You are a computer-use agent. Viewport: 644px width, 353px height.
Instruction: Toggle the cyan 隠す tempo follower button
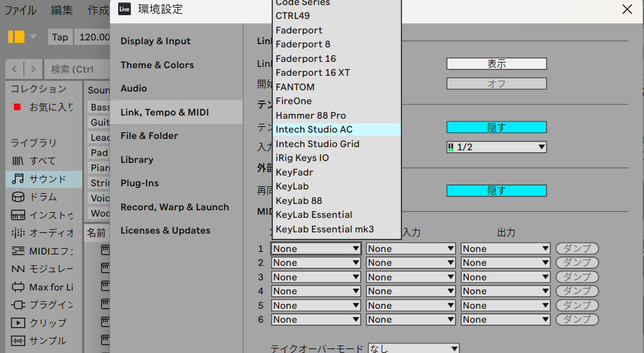click(496, 127)
